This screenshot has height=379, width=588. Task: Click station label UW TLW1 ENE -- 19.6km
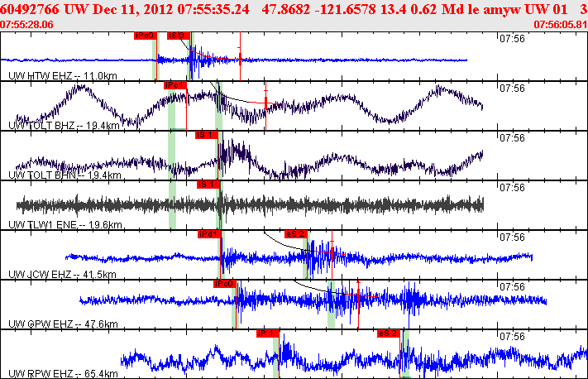[65, 225]
